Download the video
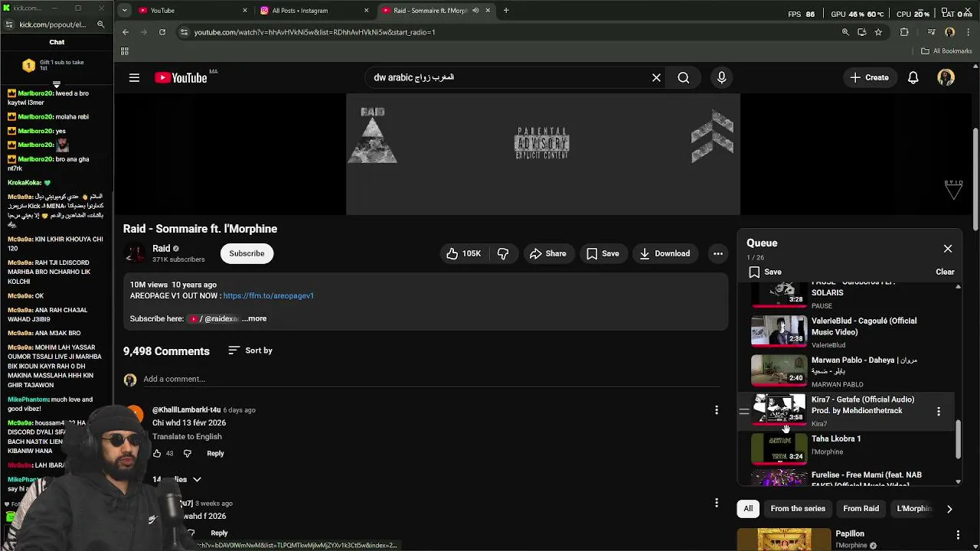The height and width of the screenshot is (551, 980). pyautogui.click(x=665, y=253)
